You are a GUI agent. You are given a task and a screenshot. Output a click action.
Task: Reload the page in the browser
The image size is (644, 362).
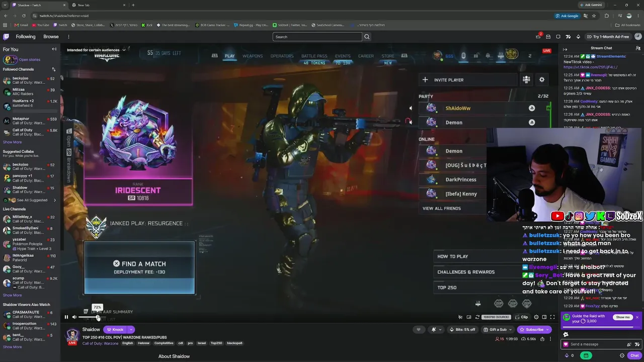24,16
